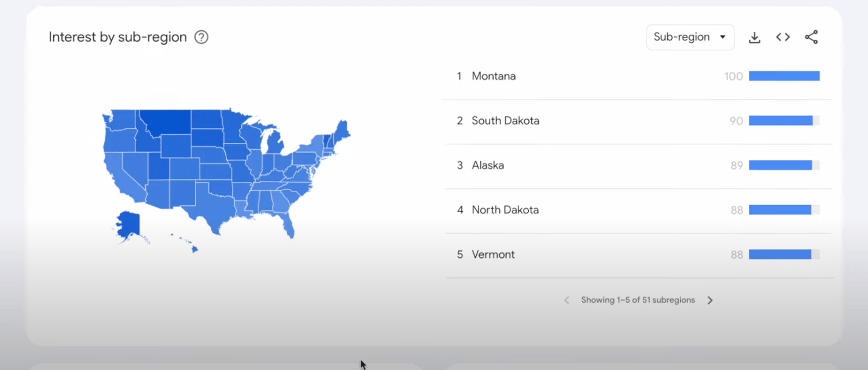Screen dimensions: 868x370
Task: Share the Interest by sub-region chart
Action: point(811,36)
